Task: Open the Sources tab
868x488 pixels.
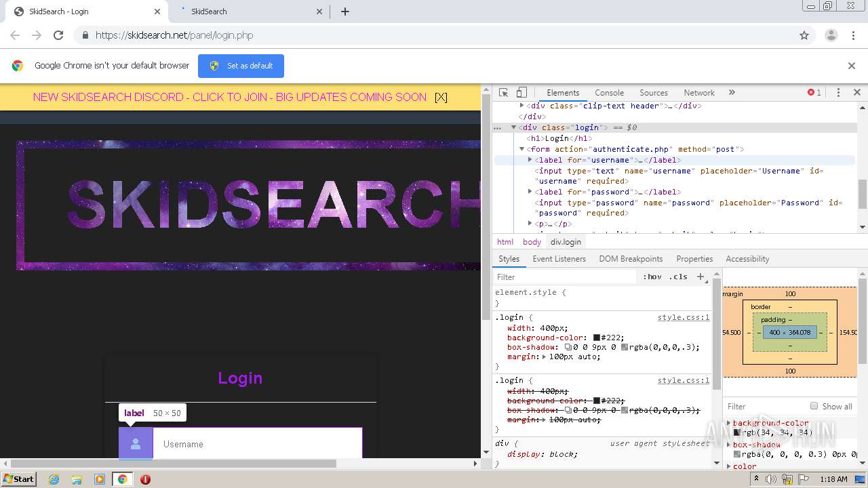Action: [x=654, y=93]
